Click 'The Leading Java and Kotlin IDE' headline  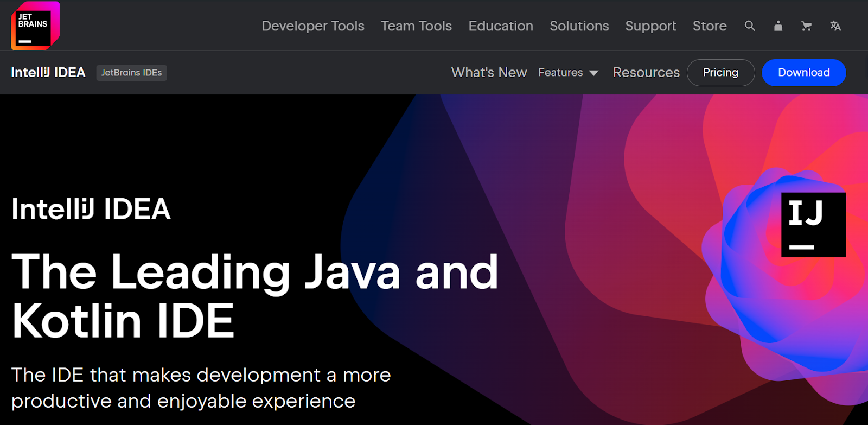(x=255, y=296)
